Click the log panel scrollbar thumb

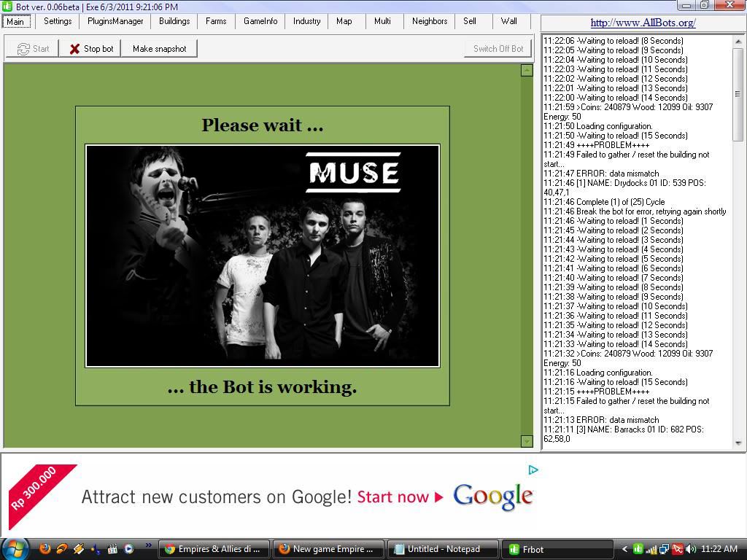(738, 94)
